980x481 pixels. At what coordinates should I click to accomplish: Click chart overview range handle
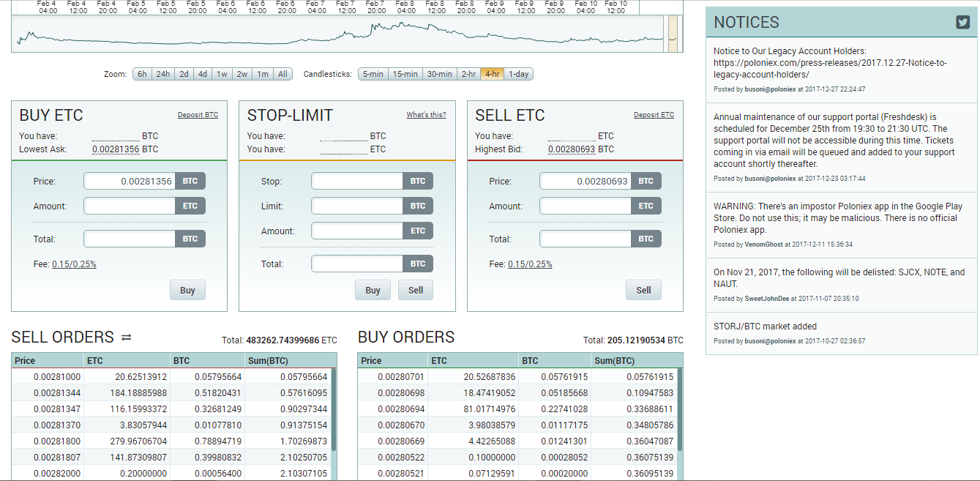[673, 34]
